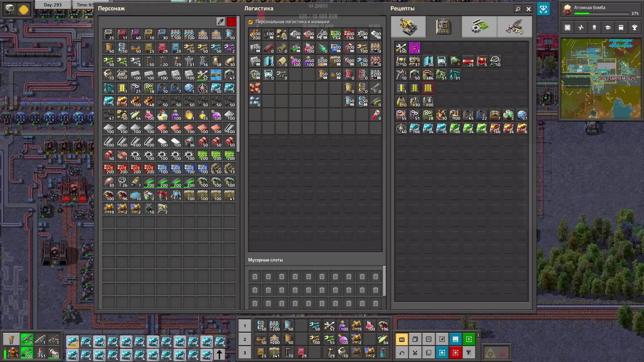The height and width of the screenshot is (362, 644).
Task: Toggle ALT mode shortcut button
Action: 402,339
